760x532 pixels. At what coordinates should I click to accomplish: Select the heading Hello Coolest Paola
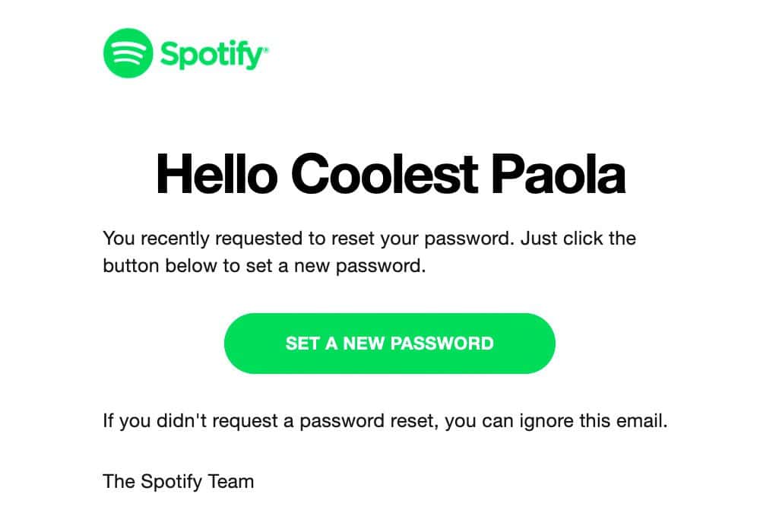(x=389, y=173)
